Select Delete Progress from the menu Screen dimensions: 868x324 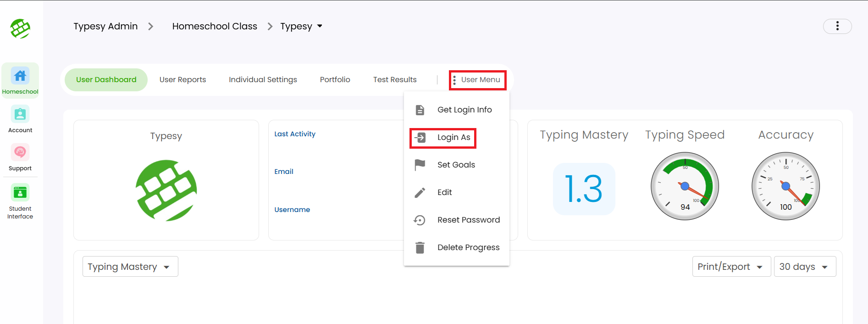click(x=457, y=247)
